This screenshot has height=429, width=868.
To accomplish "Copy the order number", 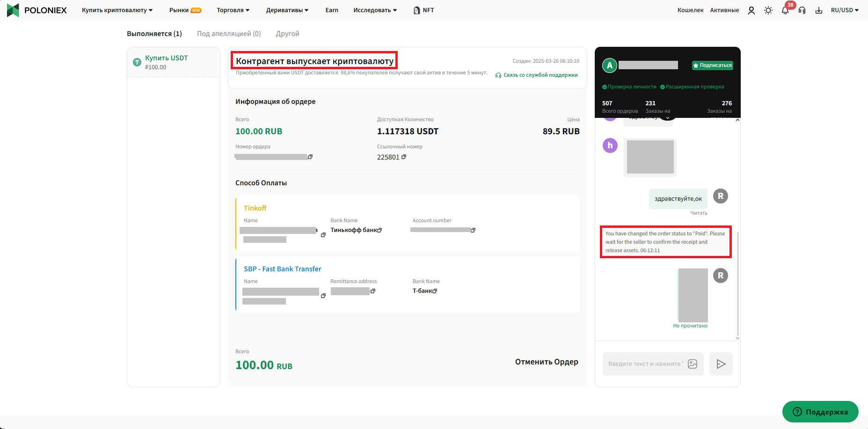I will click(310, 157).
